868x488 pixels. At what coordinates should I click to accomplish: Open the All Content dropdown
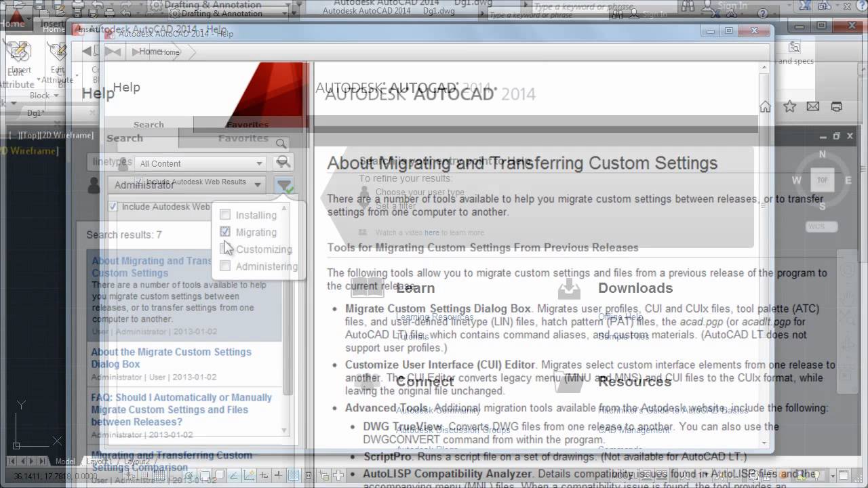click(x=201, y=163)
